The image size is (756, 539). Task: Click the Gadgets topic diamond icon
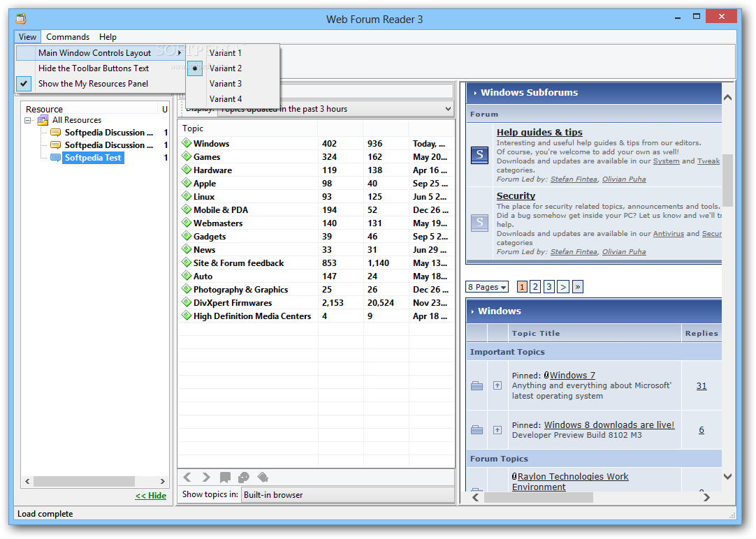[187, 236]
